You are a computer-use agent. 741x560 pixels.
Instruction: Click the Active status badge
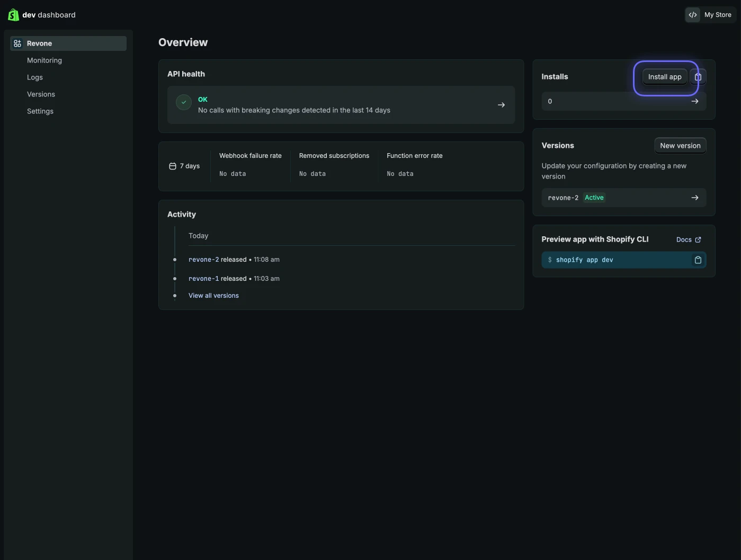594,198
